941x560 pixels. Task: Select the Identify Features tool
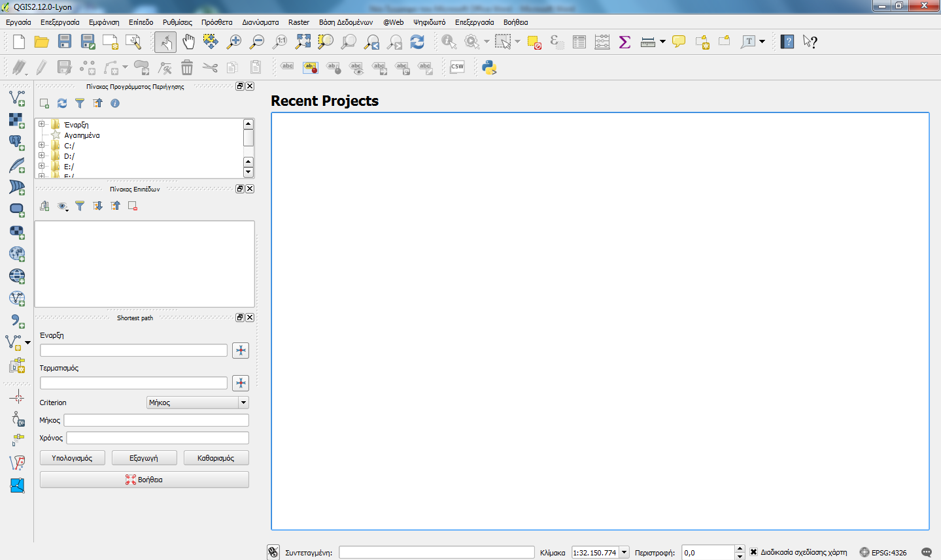449,42
